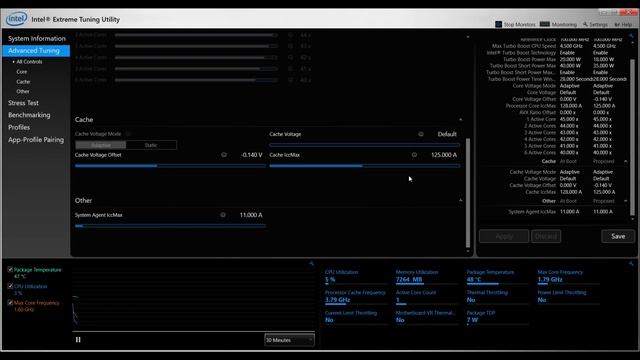Viewport: 640px width, 360px height.
Task: Collapse Other group in summary panel
Action: tap(626, 201)
